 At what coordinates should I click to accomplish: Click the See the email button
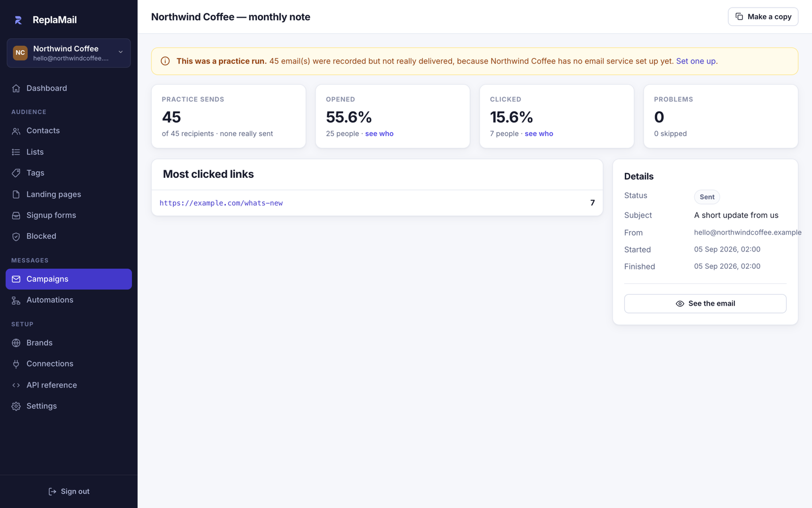(x=705, y=303)
